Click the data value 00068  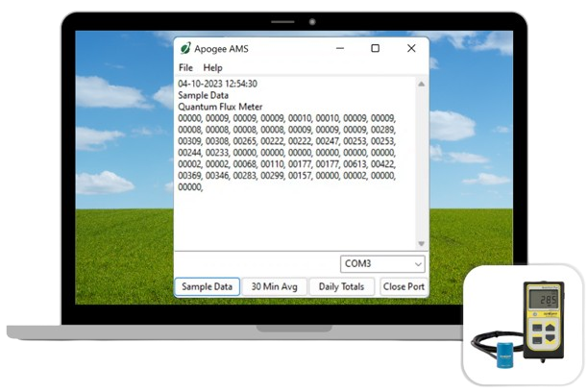pyautogui.click(x=245, y=164)
